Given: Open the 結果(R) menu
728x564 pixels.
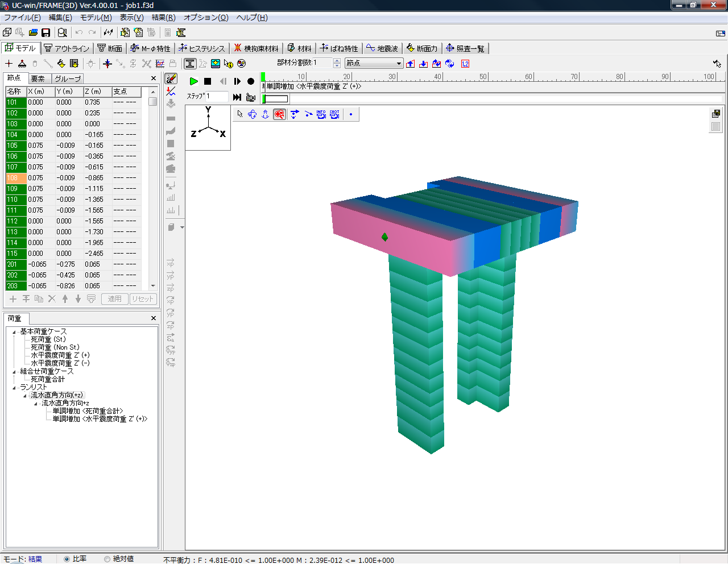Looking at the screenshot, I should (x=163, y=18).
